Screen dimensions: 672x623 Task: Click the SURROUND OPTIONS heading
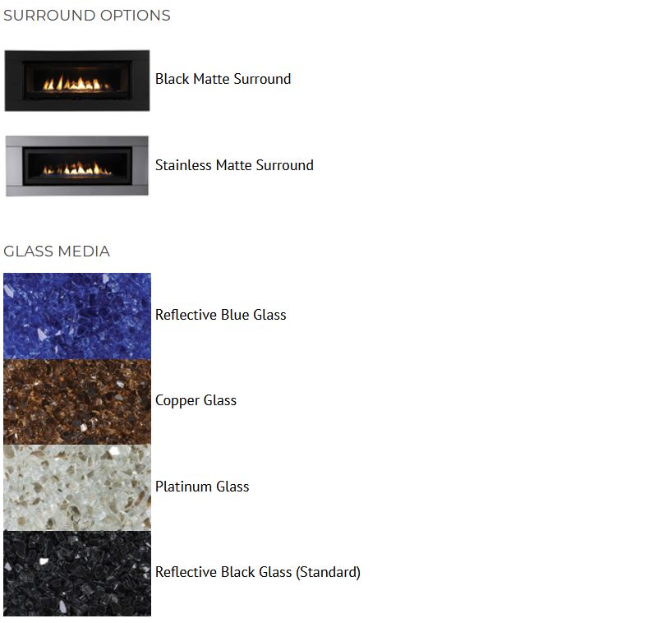click(x=87, y=16)
